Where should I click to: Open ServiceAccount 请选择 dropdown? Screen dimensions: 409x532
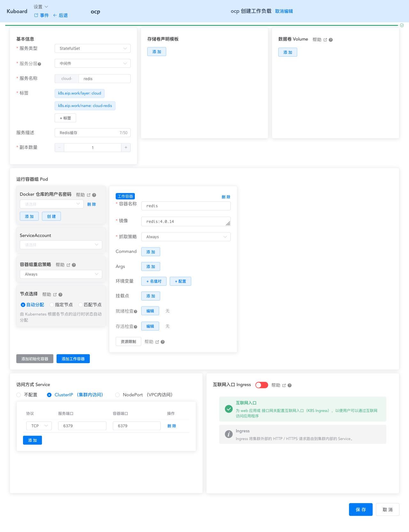[x=61, y=245]
